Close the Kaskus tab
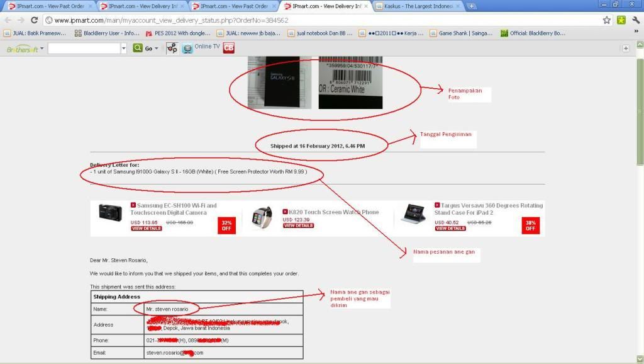The height and width of the screenshot is (364, 644). [x=458, y=6]
